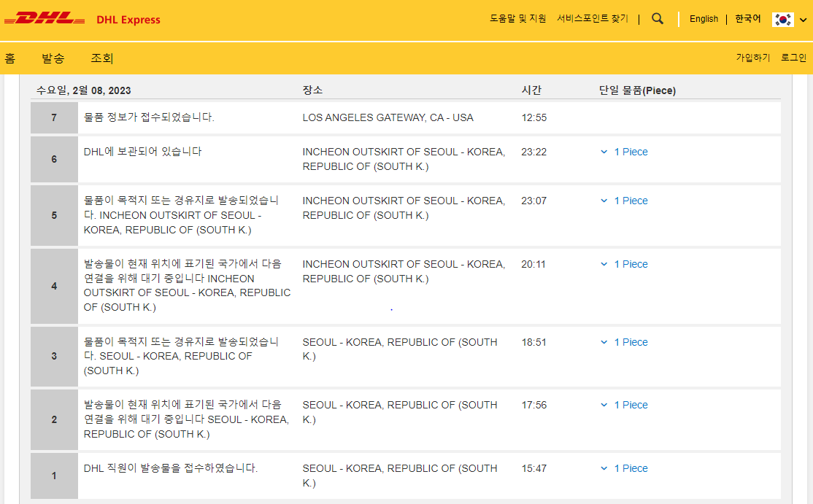The image size is (813, 504).
Task: Select row 5 status about INCHEON dispatch
Action: coord(182,215)
